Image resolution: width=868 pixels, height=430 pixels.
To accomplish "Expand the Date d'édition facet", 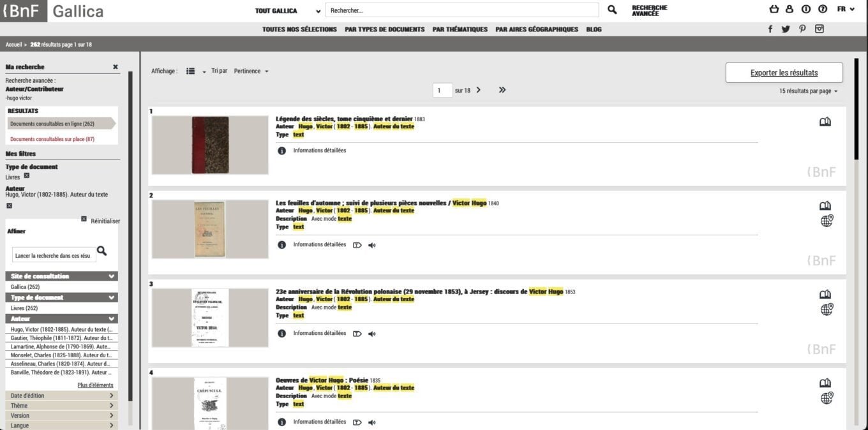I will tap(61, 396).
